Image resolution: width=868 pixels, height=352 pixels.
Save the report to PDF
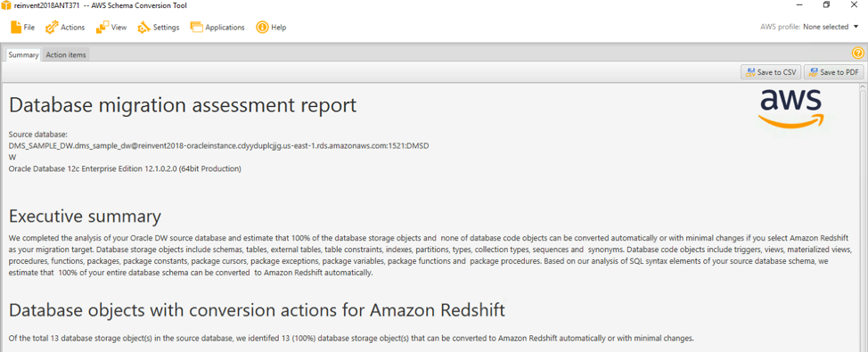click(833, 72)
